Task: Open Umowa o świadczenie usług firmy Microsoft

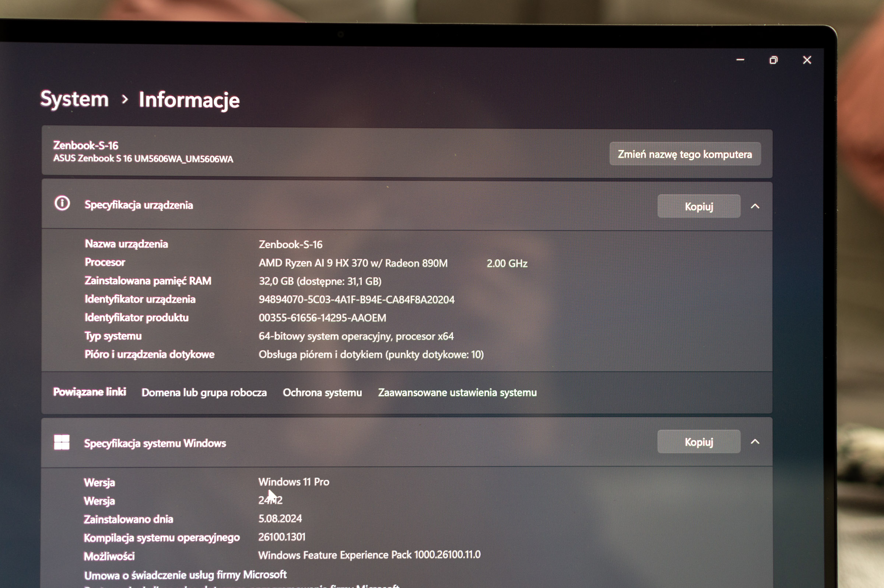Action: [185, 575]
